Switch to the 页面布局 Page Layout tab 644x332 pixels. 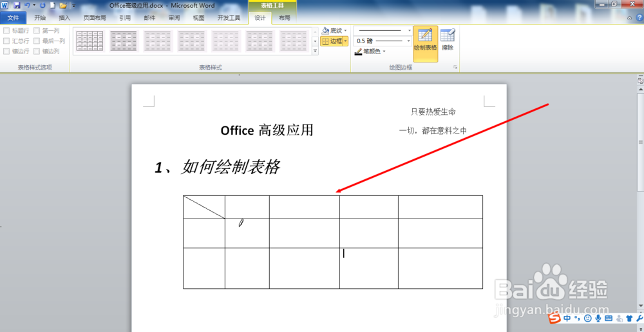(95, 17)
